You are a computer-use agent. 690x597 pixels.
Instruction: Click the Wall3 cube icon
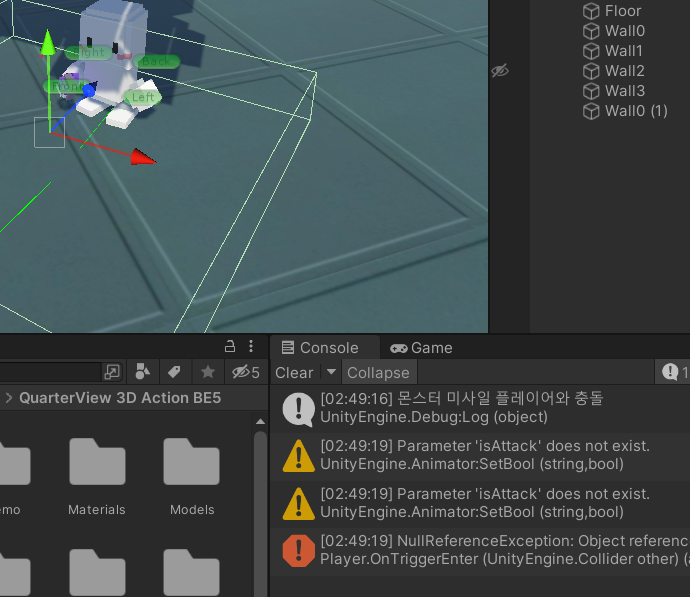point(591,91)
